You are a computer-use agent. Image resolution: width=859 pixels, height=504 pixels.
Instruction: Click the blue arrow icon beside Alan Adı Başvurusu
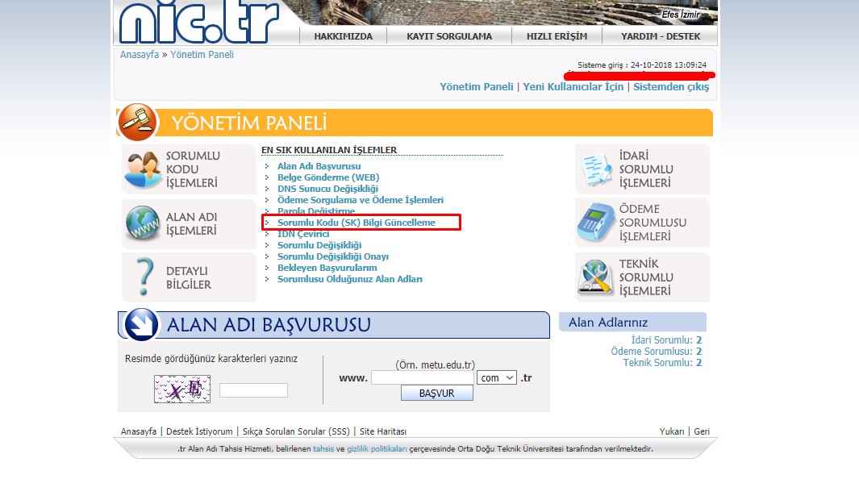[142, 325]
